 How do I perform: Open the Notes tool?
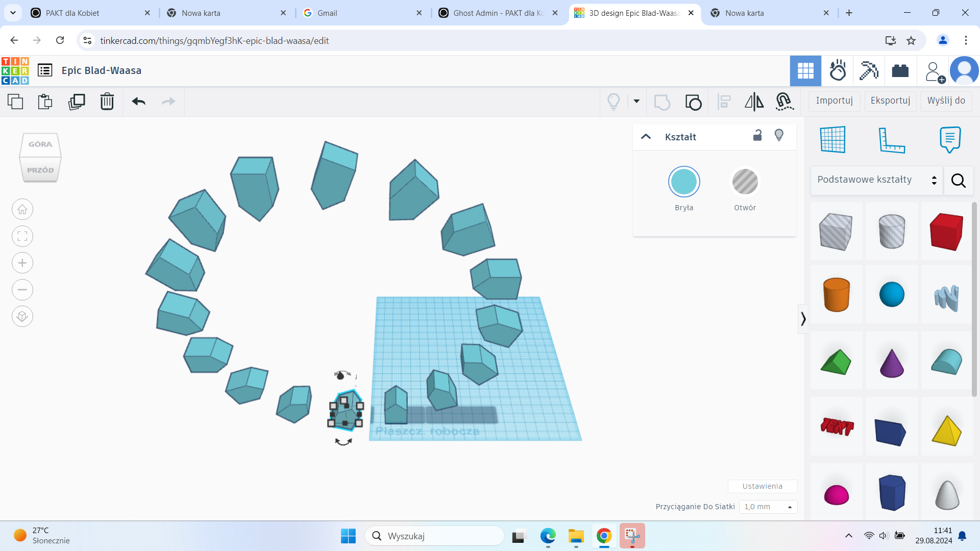coord(950,140)
